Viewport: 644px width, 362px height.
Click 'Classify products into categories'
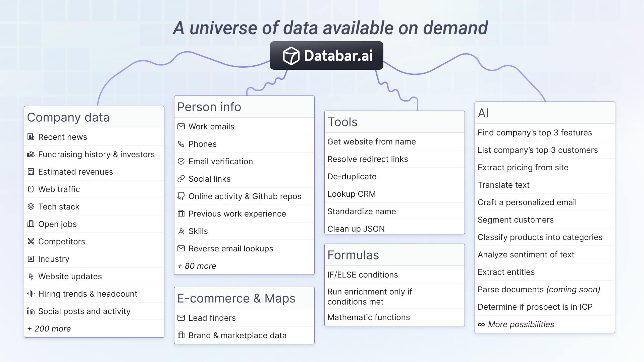click(540, 237)
